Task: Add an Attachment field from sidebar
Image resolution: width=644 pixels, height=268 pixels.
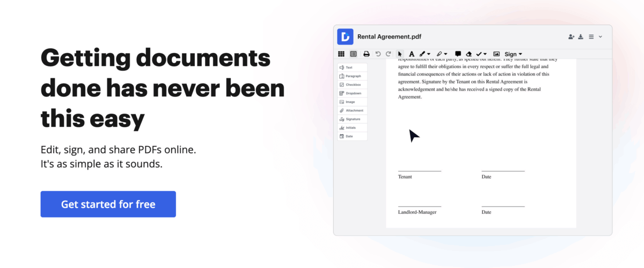Action: (x=352, y=110)
